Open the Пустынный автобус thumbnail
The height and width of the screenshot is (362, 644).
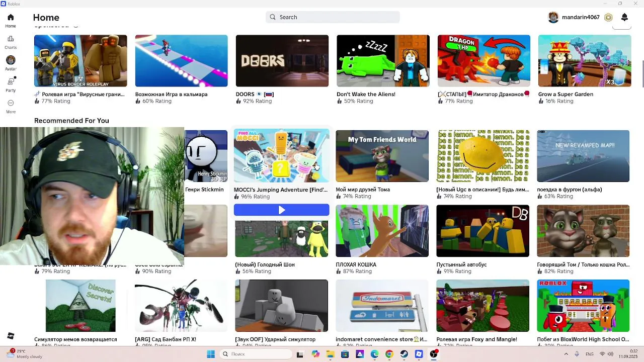coord(482,231)
